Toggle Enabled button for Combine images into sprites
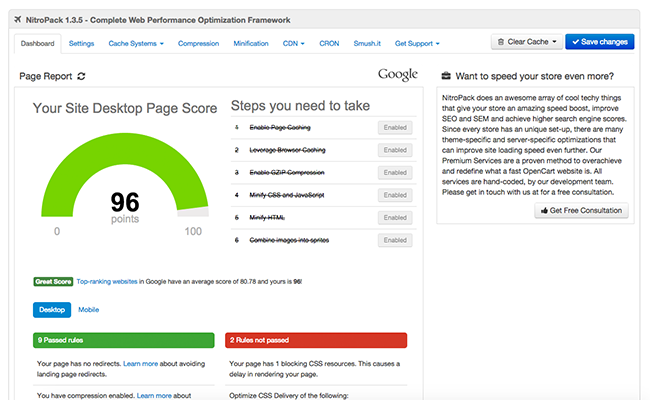This screenshot has height=400, width=650. point(395,240)
